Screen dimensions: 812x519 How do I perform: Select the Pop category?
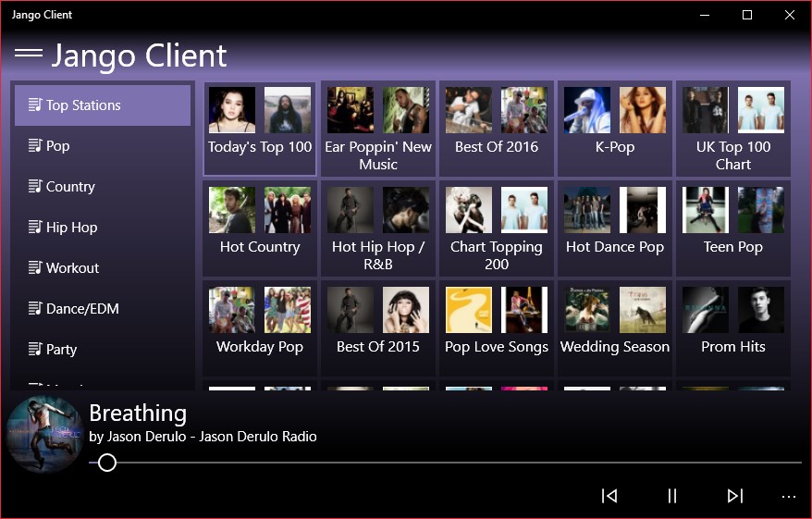click(103, 146)
